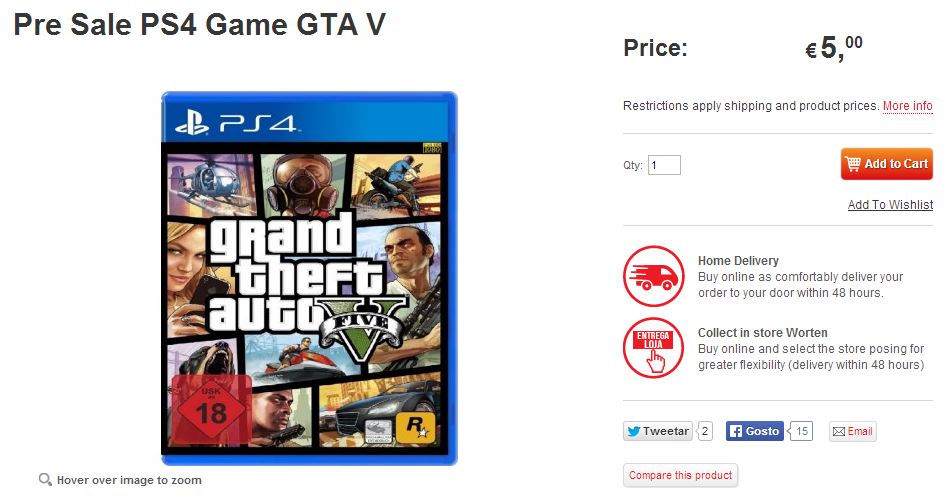This screenshot has height=500, width=948.
Task: Focus the Qty input field
Action: (x=664, y=165)
